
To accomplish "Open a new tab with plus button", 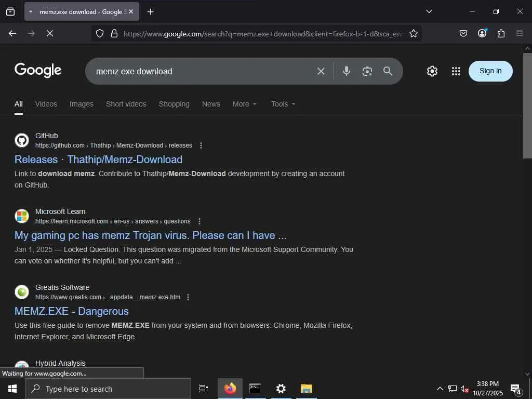I will pyautogui.click(x=150, y=12).
